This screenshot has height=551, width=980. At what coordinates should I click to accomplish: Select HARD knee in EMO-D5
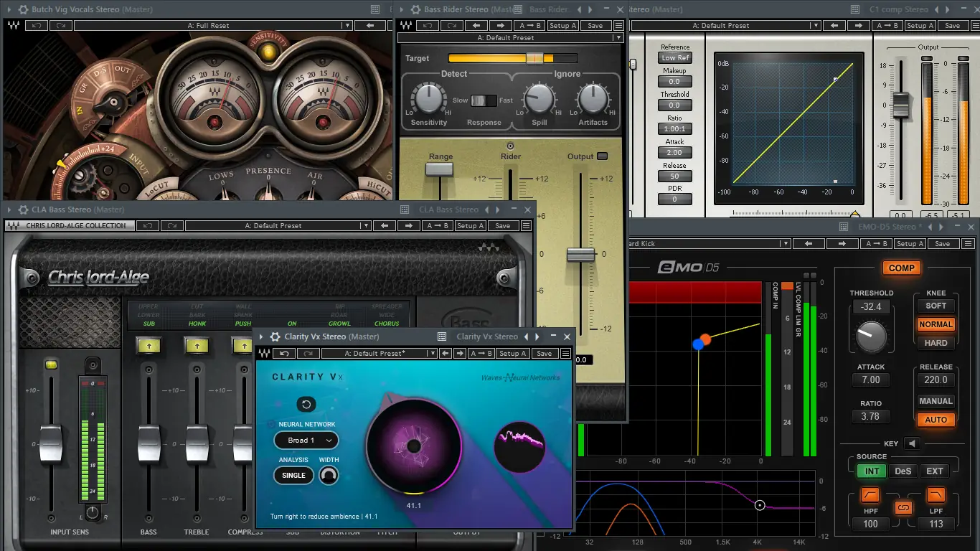pos(936,343)
